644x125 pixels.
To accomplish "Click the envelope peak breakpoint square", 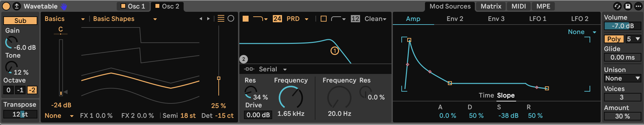I will click(409, 40).
